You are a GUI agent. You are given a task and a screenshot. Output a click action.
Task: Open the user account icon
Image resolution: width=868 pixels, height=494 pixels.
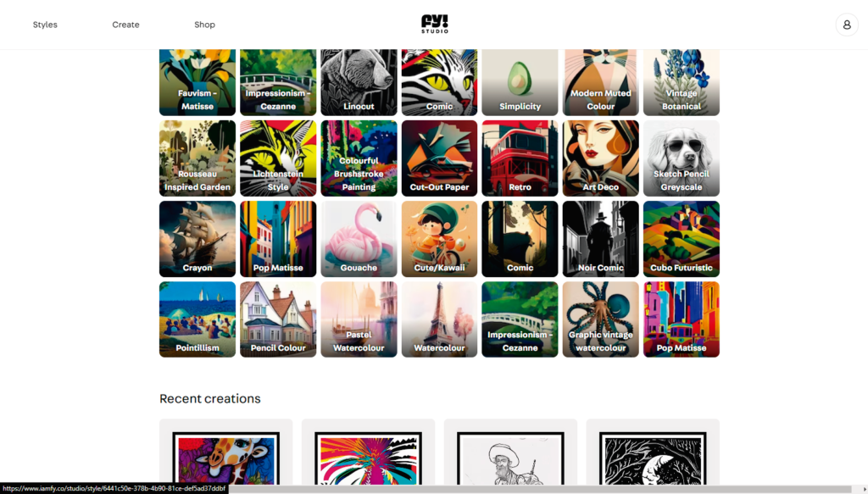click(x=847, y=25)
